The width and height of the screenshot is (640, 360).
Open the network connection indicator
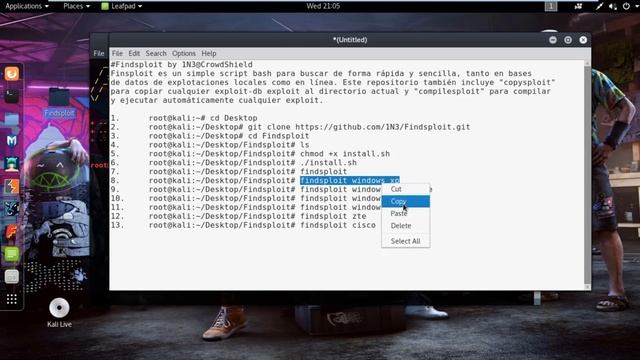pos(599,6)
